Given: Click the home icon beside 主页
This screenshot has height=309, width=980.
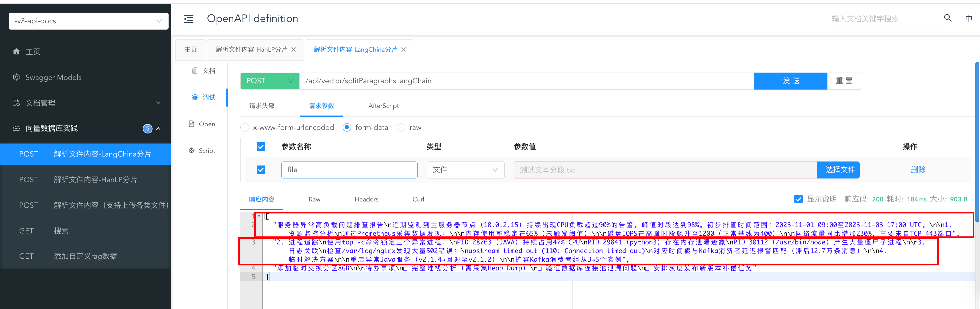Looking at the screenshot, I should tap(16, 51).
